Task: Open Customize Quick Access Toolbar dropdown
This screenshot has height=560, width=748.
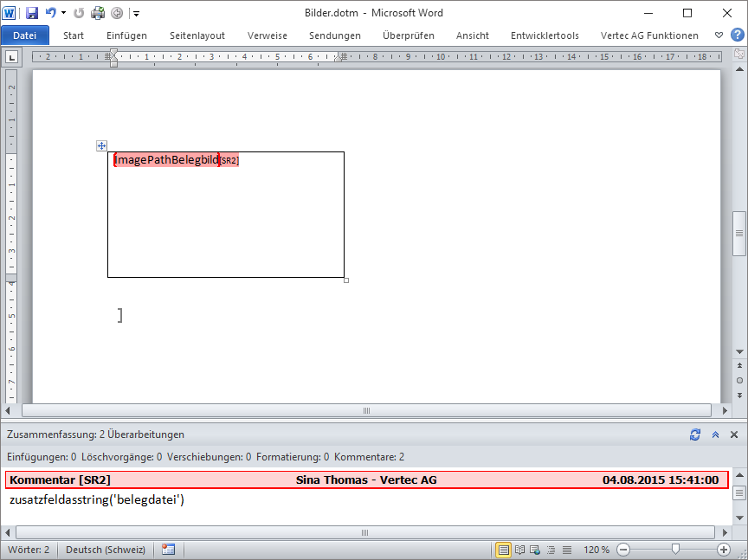Action: (x=136, y=14)
